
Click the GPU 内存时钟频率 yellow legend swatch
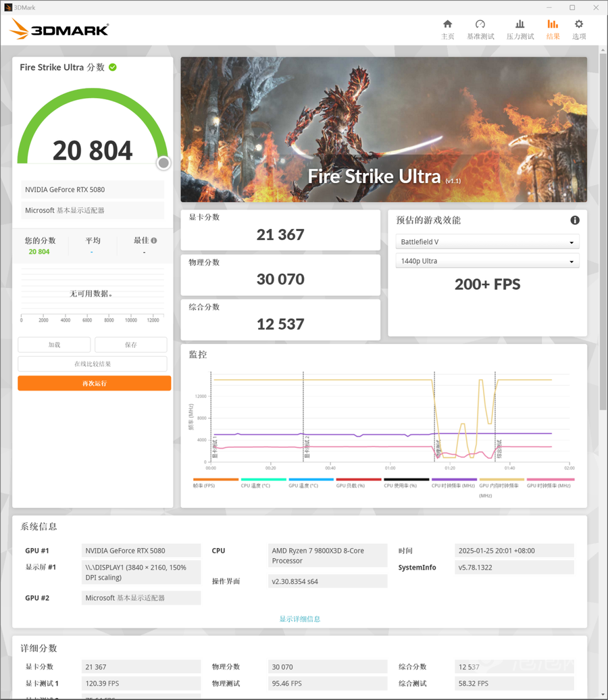click(501, 480)
